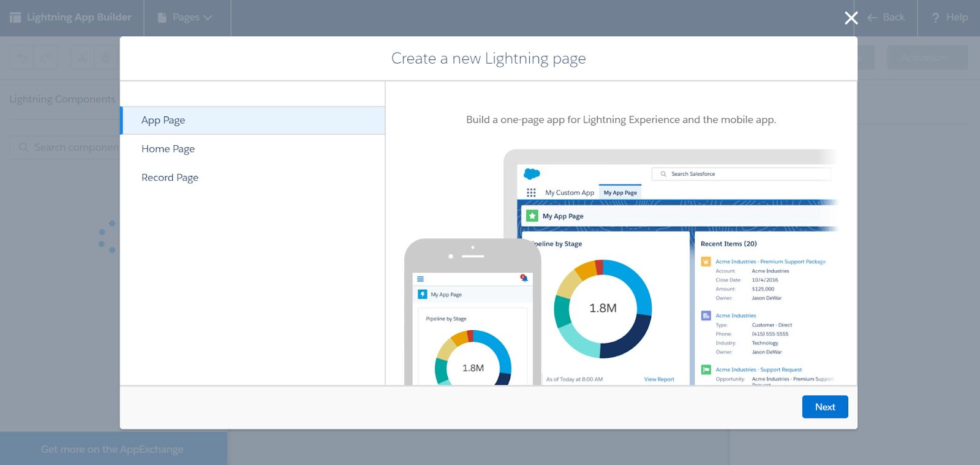Click the Back link in the header
The height and width of the screenshot is (465, 980).
coord(886,17)
